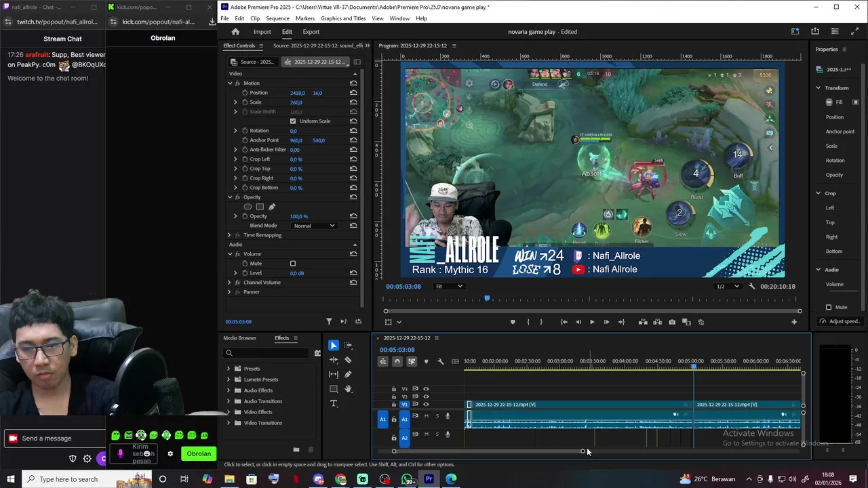868x488 pixels.
Task: Expand the Channel Volume section
Action: click(230, 283)
